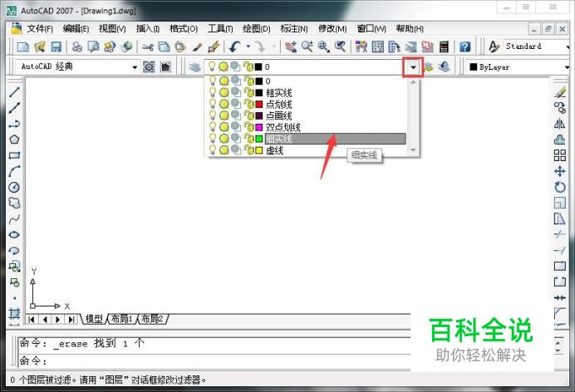Select the Move modify tool
Viewport: 575px width, 392px height.
559,171
